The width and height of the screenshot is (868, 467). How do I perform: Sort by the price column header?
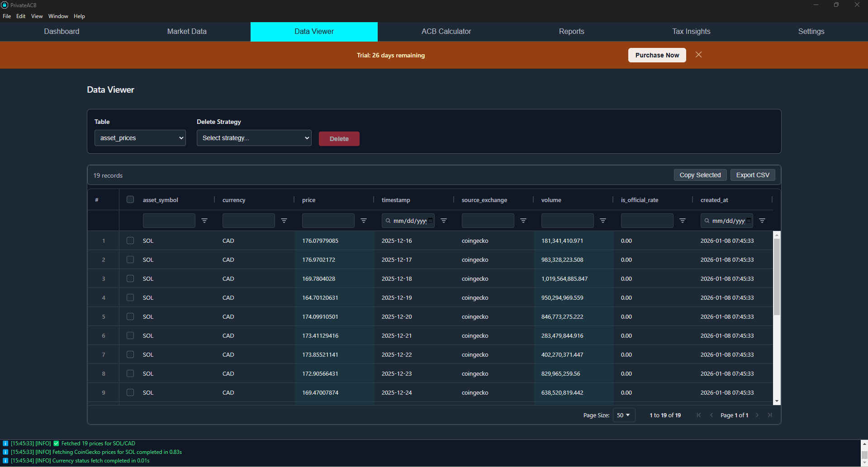[x=309, y=200]
